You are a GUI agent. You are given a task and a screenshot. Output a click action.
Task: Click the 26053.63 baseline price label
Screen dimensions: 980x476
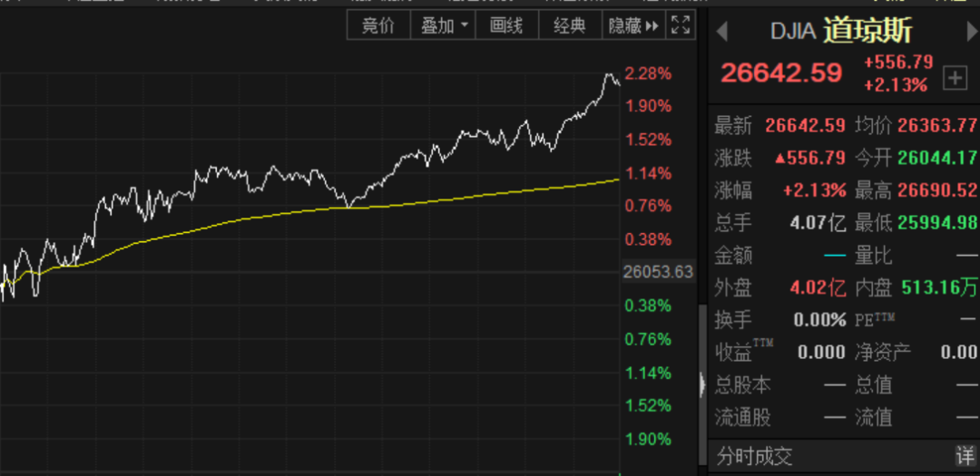click(x=659, y=272)
